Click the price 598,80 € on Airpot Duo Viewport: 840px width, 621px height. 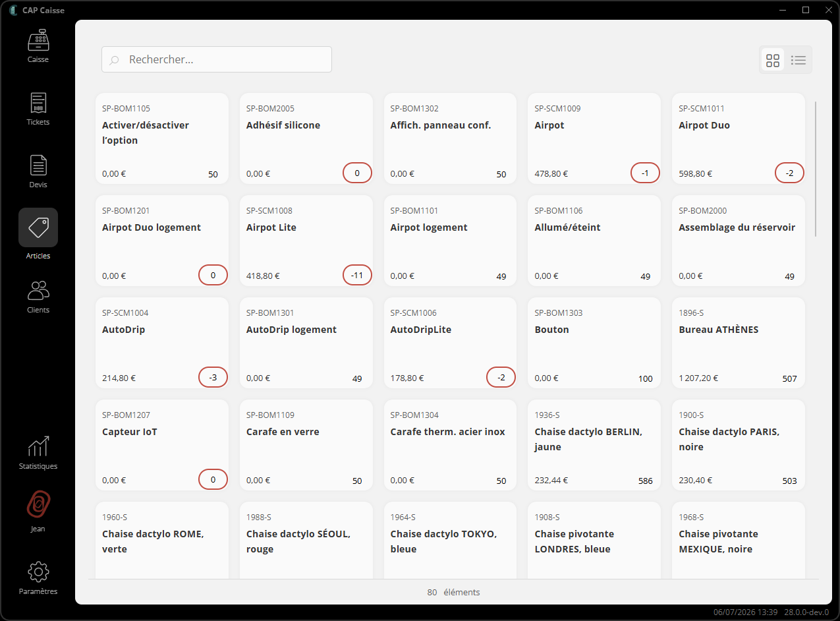(x=696, y=174)
